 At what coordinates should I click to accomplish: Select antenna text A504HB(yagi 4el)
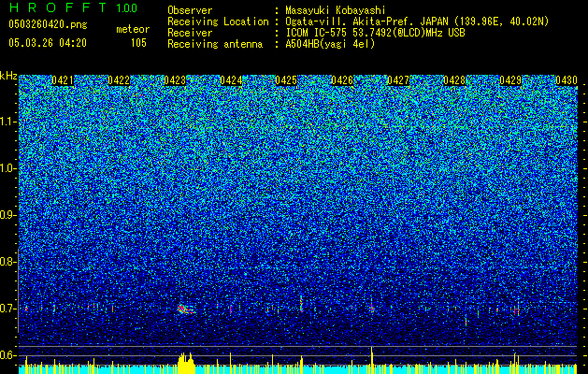pos(330,44)
